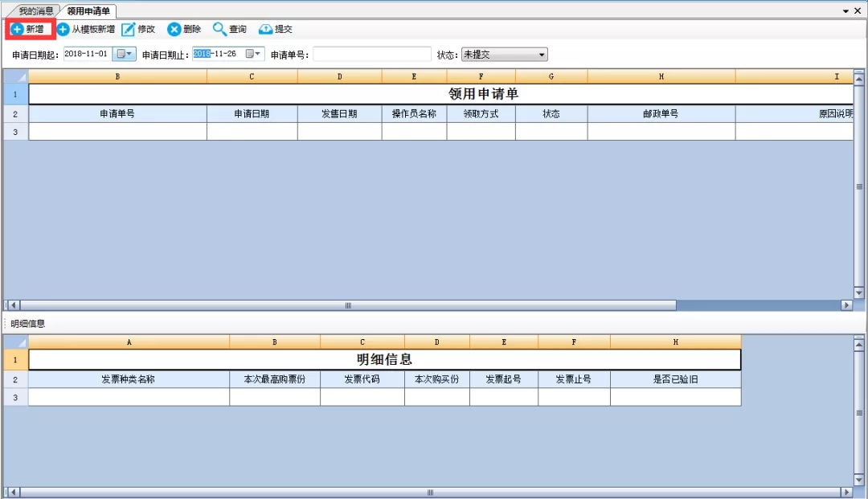
Task: Switch to the 我的消息 tab
Action: tap(36, 11)
